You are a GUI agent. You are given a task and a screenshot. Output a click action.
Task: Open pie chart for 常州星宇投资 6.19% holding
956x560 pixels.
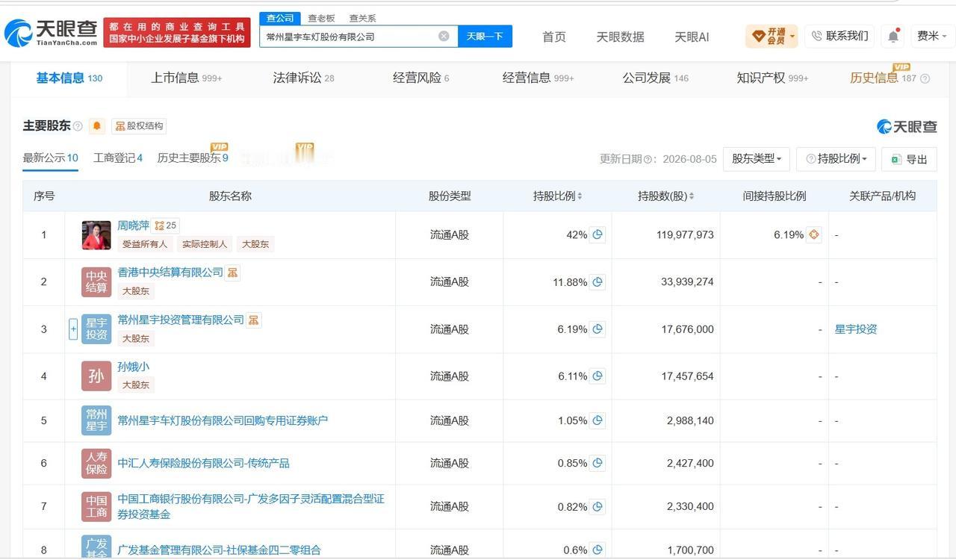click(597, 329)
